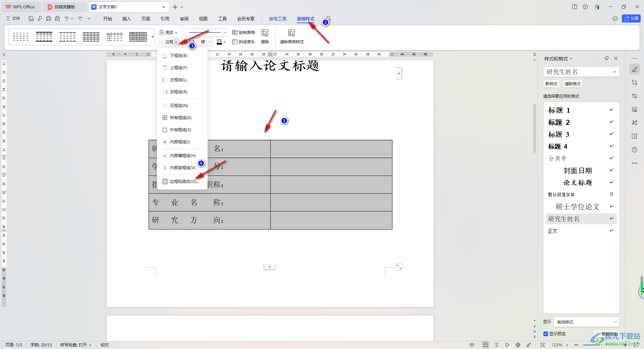
Task: Switch to the 找稻壳模板 tab
Action: coord(64,7)
